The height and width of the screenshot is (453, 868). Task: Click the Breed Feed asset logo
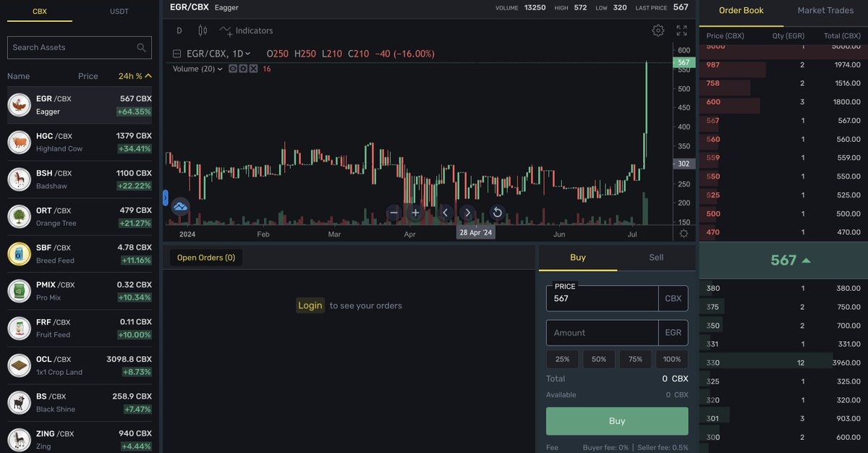[20, 254]
